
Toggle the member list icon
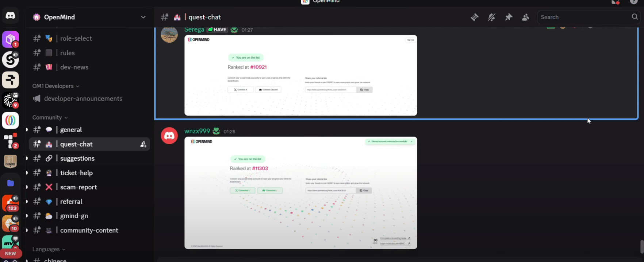coord(525,17)
